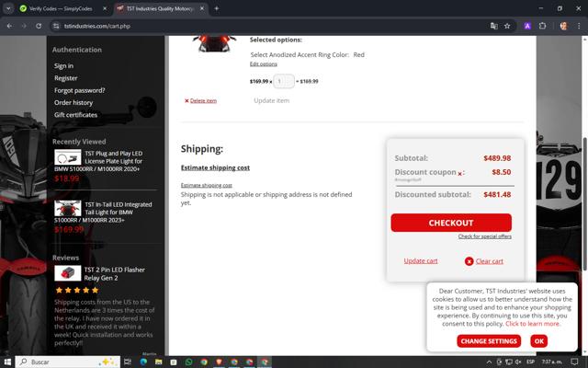Open File Explorer from the taskbar

click(x=158, y=362)
